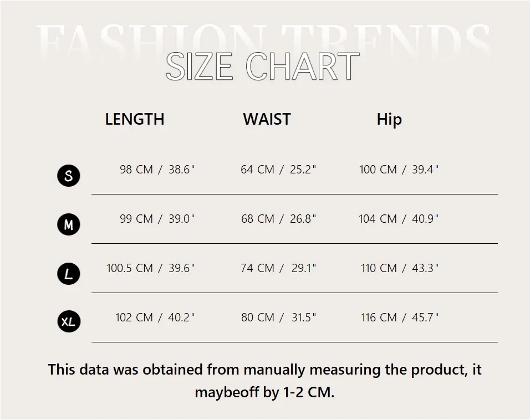530x420 pixels.
Task: Click the S size badge icon
Action: (69, 176)
